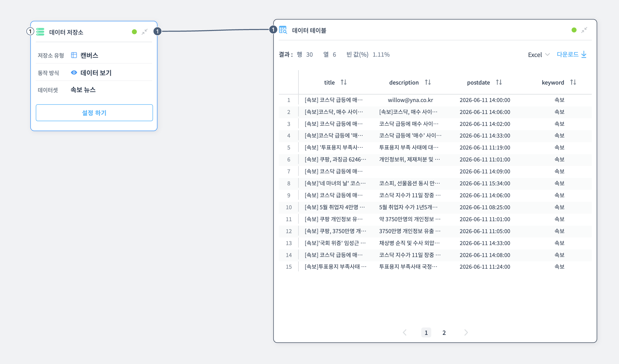This screenshot has height=364, width=619.
Task: Click green status dot on 데이터 테이블
Action: [574, 30]
